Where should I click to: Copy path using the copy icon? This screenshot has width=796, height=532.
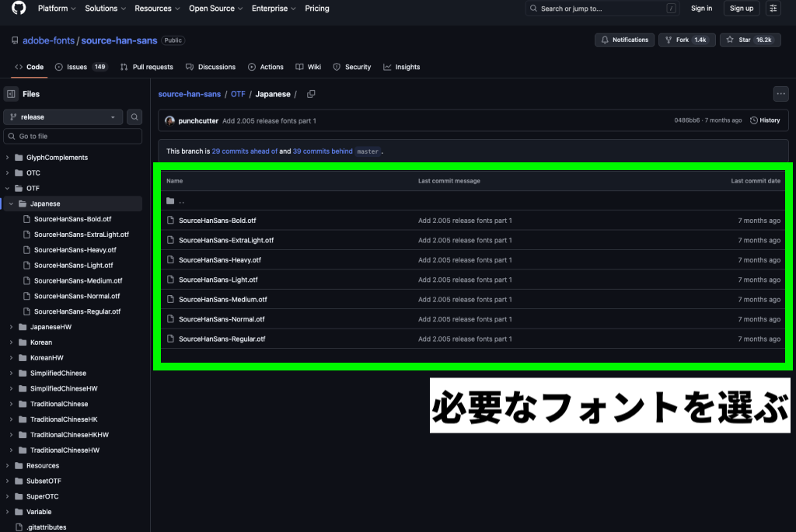(x=311, y=94)
